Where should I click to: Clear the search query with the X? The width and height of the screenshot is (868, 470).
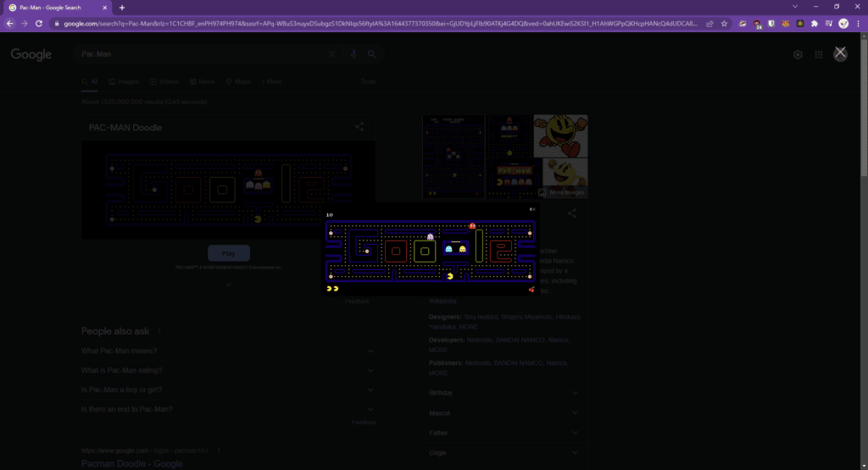tap(331, 54)
